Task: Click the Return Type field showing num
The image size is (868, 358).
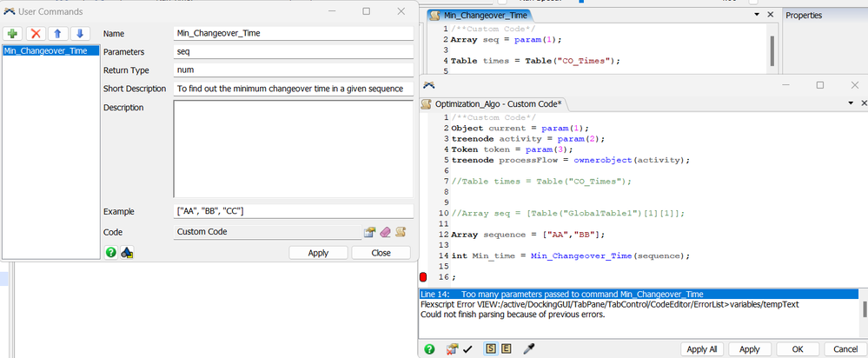Action: point(294,70)
